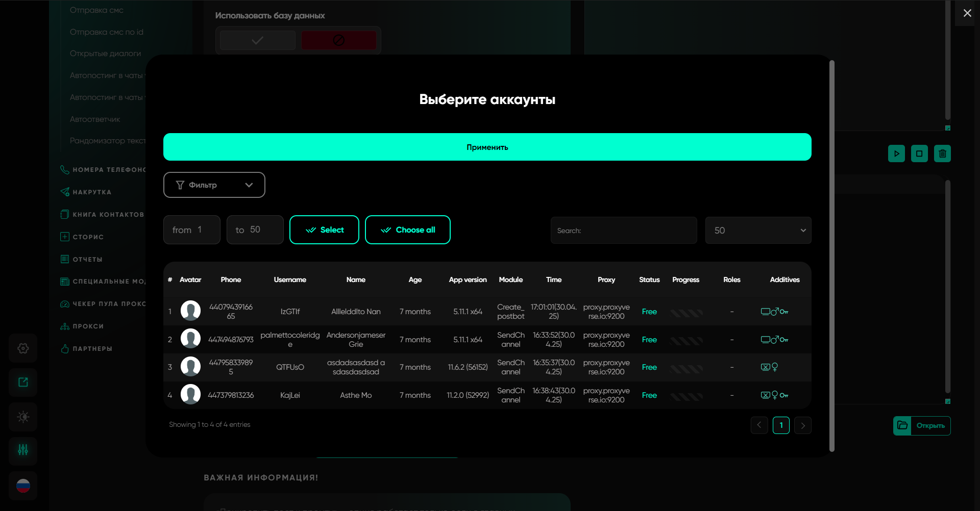Click the Search input field
Viewport: 980px width, 511px height.
(x=624, y=231)
